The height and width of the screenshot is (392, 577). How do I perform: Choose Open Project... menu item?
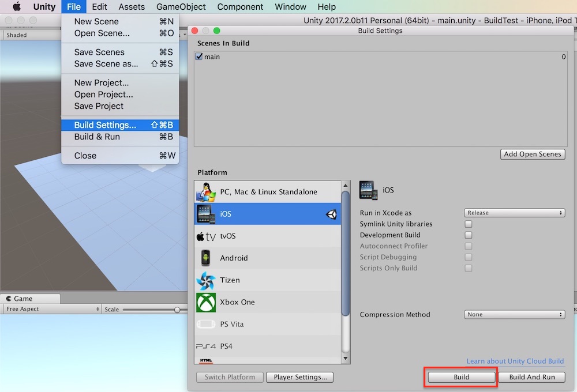pyautogui.click(x=120, y=95)
